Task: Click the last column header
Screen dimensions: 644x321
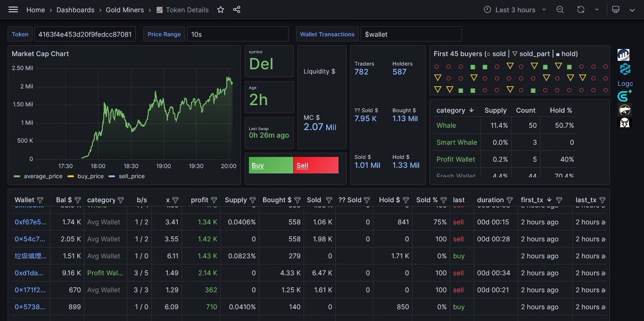Action: [459, 200]
